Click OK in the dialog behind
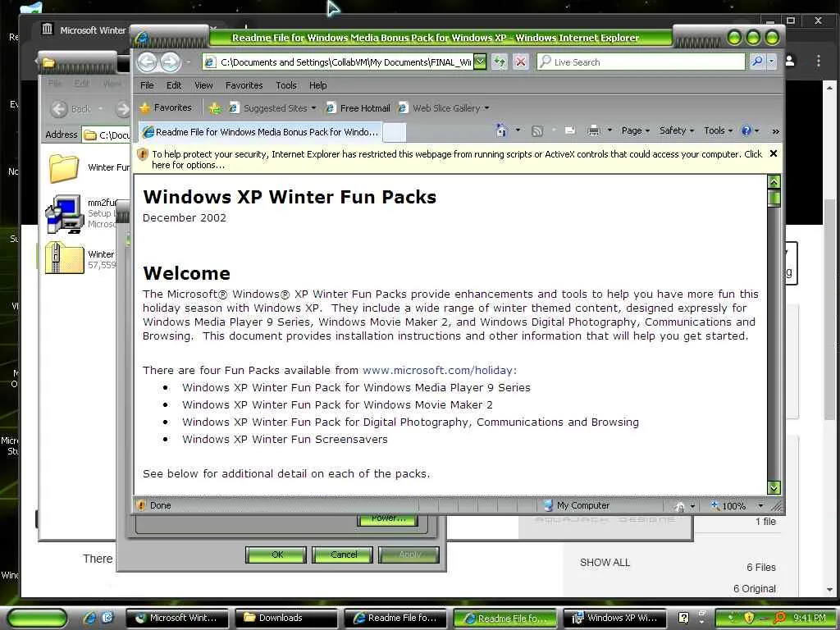Viewport: 840px width, 630px height. (276, 555)
